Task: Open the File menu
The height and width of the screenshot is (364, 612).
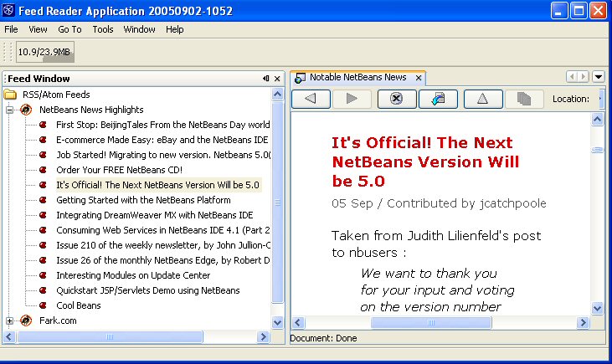Action: [11, 29]
